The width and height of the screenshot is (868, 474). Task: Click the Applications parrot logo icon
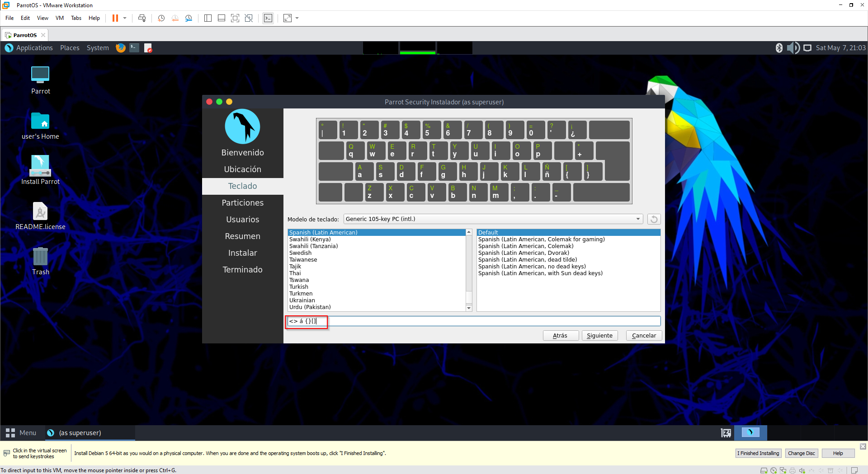tap(9, 48)
